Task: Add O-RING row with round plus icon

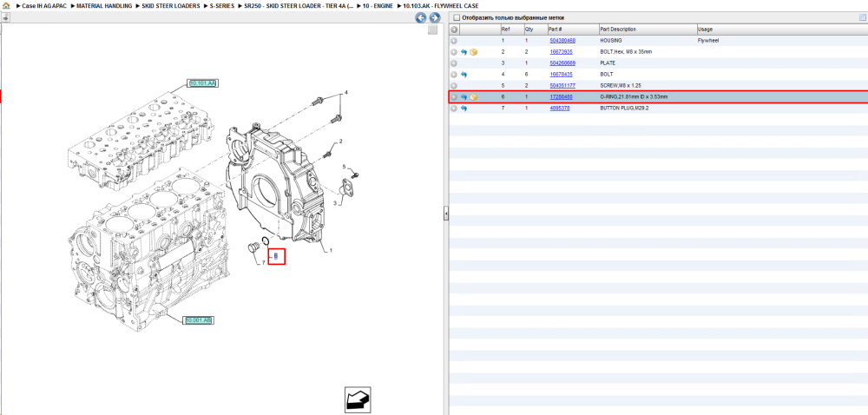Action: 454,97
